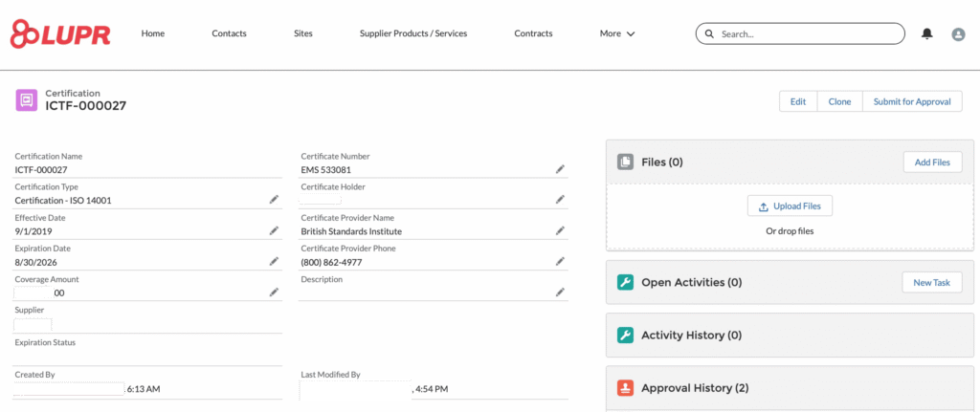Open the user profile avatar
This screenshot has width=980, height=412.
point(958,33)
